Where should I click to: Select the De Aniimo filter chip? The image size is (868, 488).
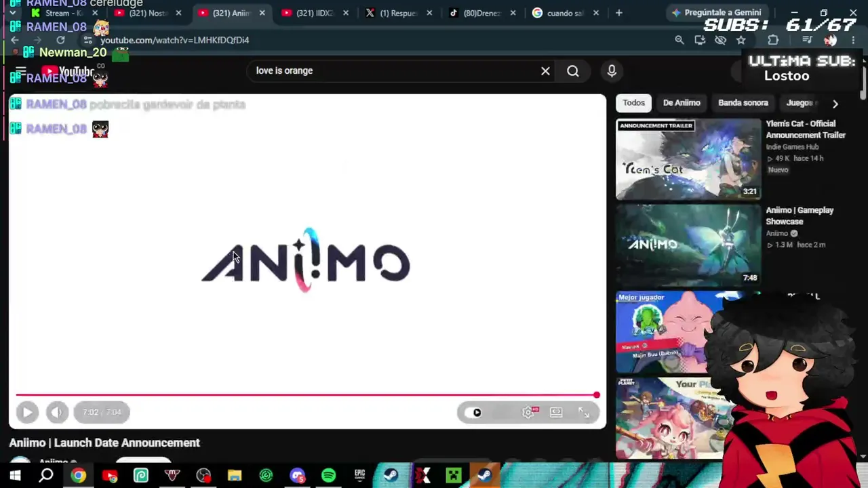point(682,103)
